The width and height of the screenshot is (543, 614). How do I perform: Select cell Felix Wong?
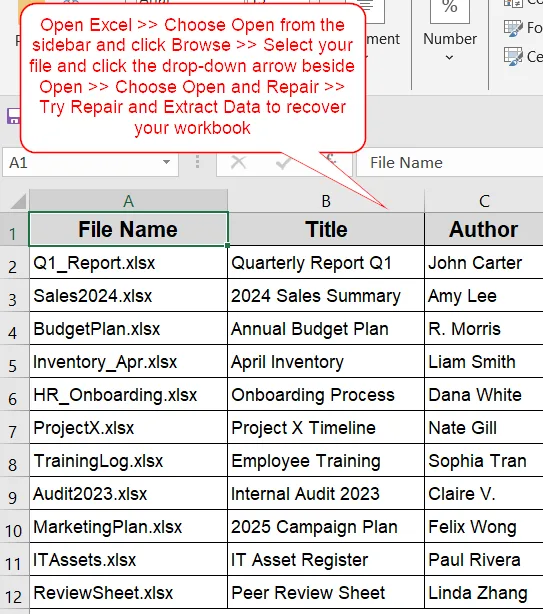484,526
